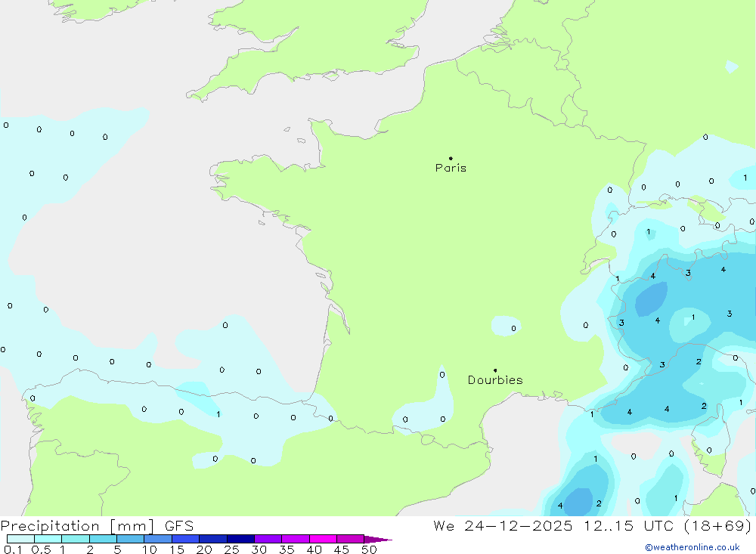
Task: Click the Dourbies location label
Action: (495, 380)
